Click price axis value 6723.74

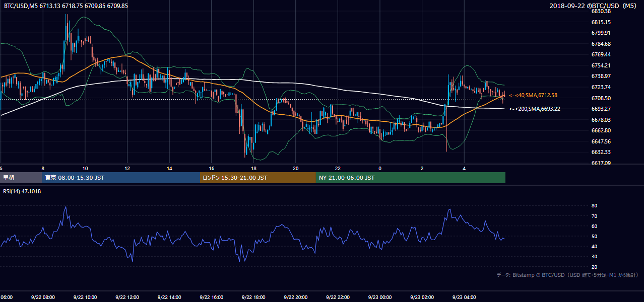coord(601,87)
